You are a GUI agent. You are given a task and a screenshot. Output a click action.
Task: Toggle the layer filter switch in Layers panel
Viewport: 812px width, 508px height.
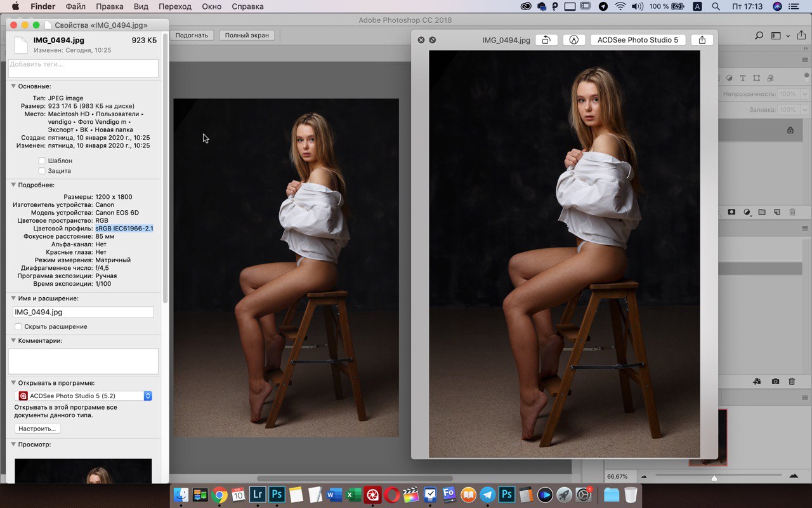click(x=807, y=78)
